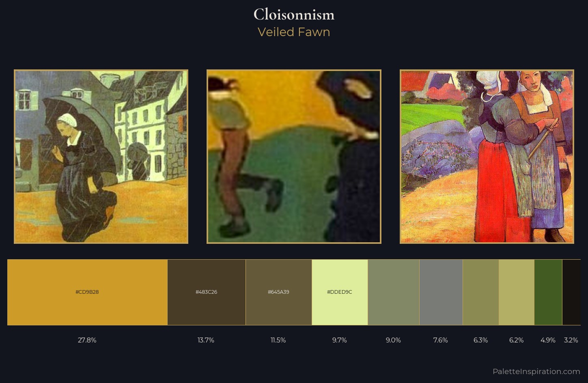This screenshot has height=383, width=588.
Task: Click the 9.7% percentage label
Action: pyautogui.click(x=340, y=340)
